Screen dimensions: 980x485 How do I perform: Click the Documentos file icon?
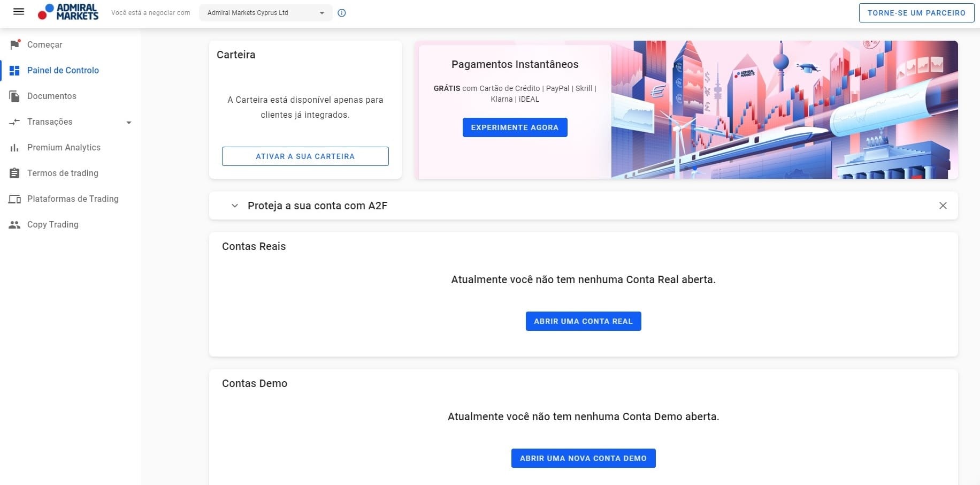[15, 96]
